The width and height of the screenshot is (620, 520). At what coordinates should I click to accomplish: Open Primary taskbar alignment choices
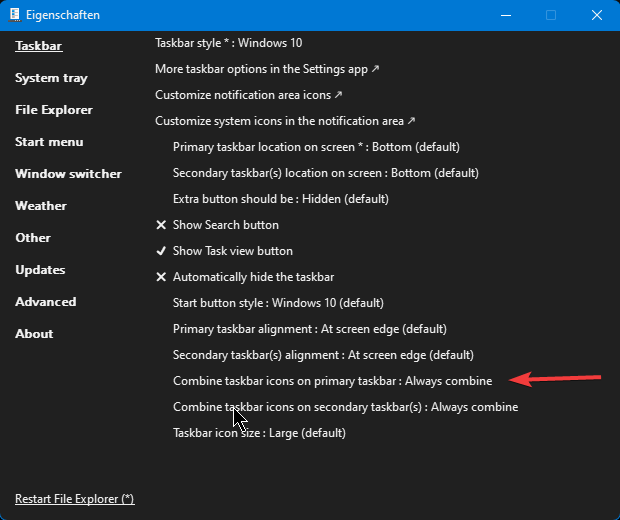309,329
